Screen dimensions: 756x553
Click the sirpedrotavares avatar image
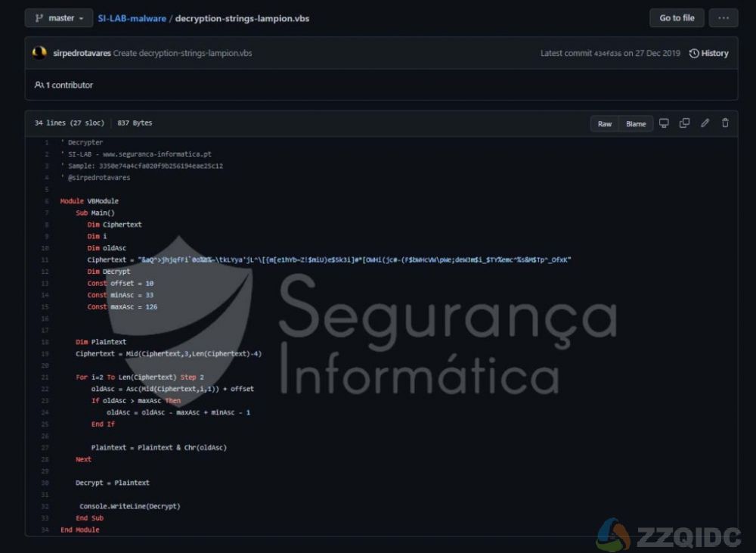pos(39,53)
